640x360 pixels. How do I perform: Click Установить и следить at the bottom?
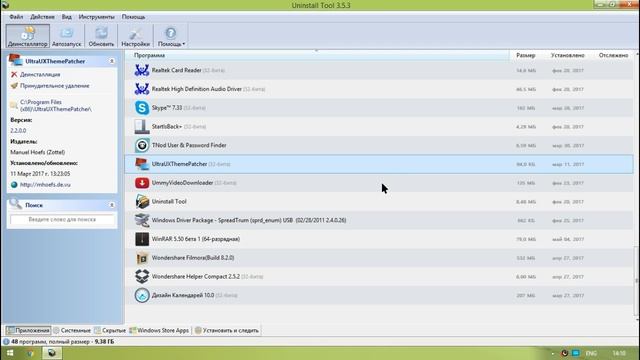pos(227,330)
